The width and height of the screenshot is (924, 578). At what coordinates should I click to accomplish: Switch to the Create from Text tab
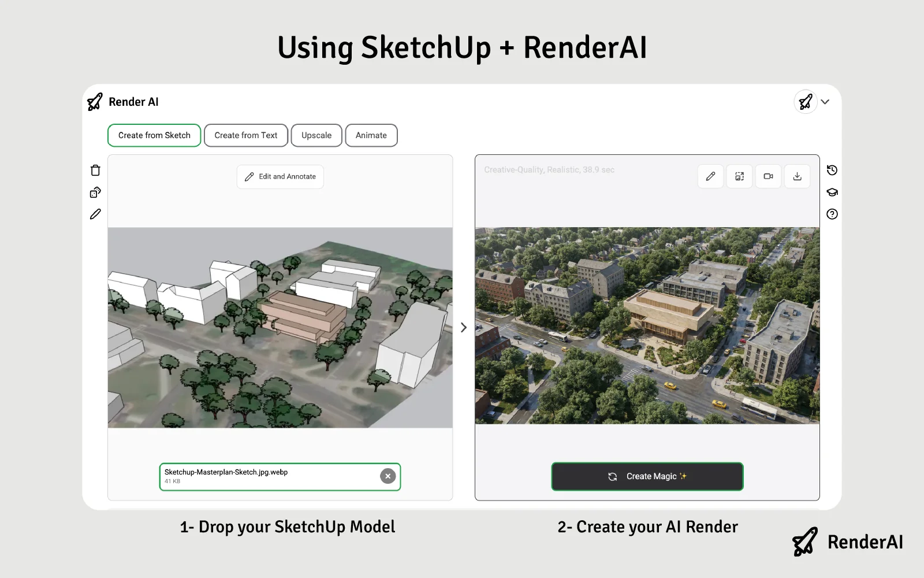pyautogui.click(x=246, y=135)
